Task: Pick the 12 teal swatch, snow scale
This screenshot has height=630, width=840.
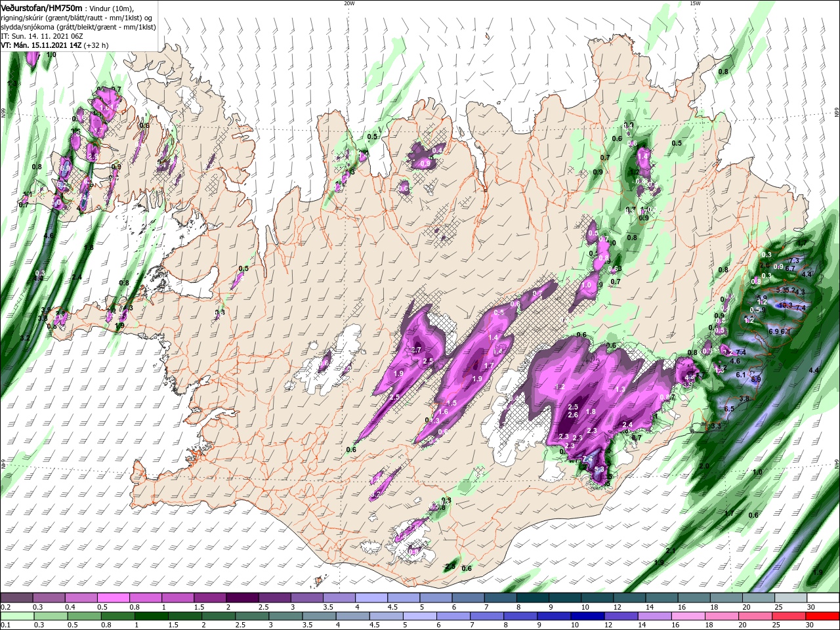Action: 629,597
